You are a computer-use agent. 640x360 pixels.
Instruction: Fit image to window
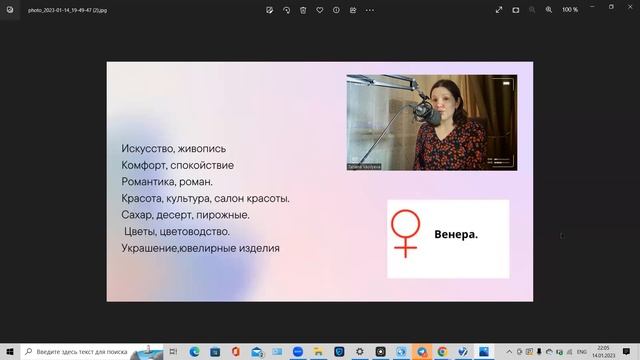516,10
